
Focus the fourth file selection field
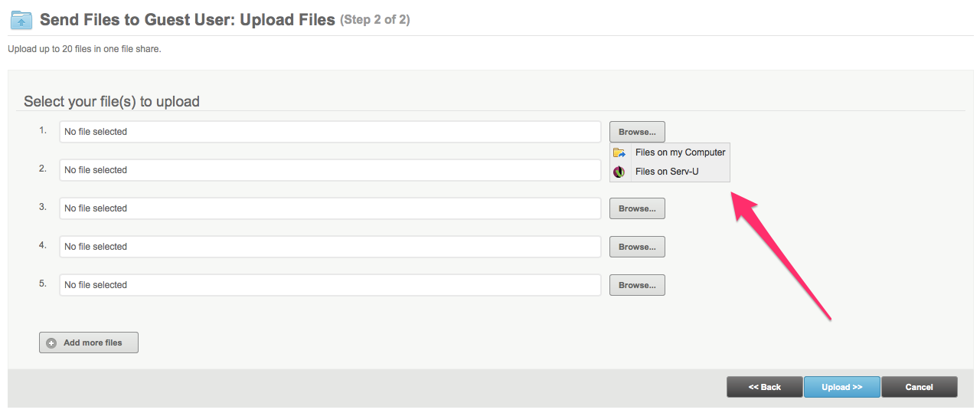coord(330,247)
